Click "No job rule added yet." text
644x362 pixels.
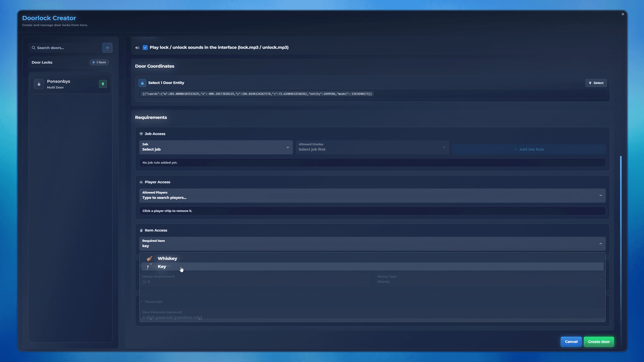(x=160, y=163)
